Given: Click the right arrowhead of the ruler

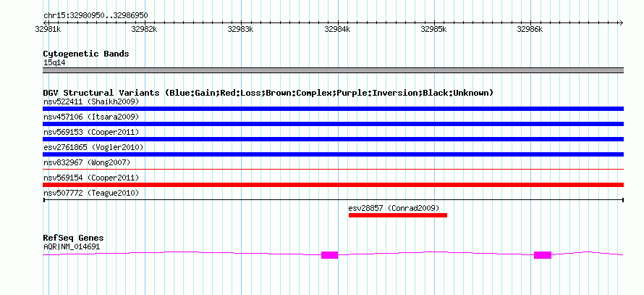Looking at the screenshot, I should click(622, 22).
